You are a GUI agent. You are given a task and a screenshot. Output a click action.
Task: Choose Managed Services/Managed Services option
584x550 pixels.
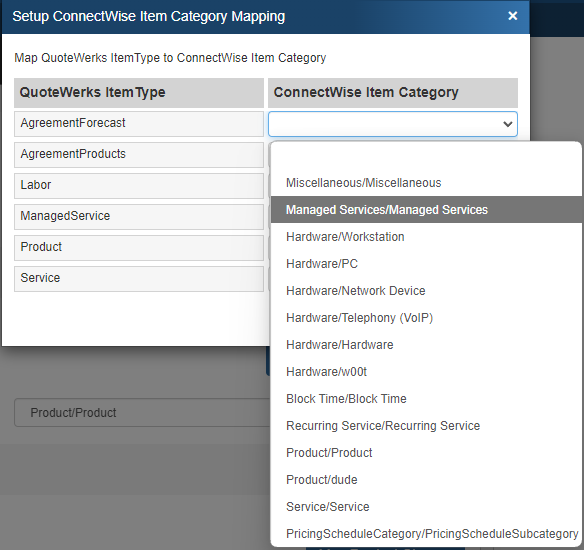426,210
